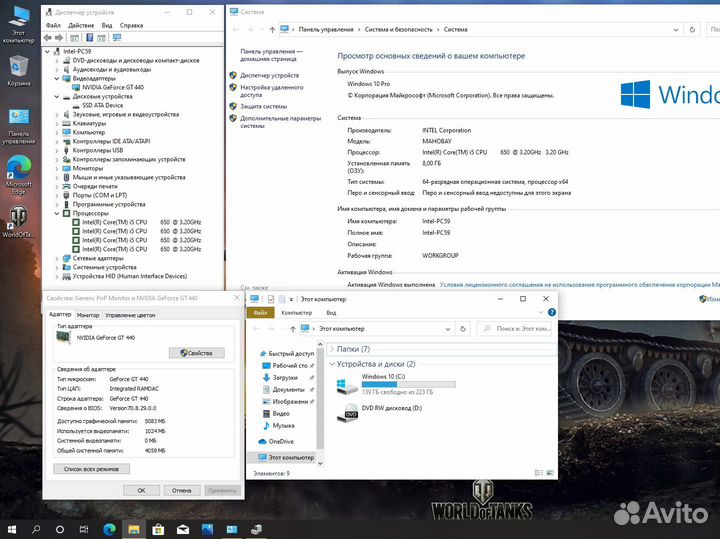Click Список всех режимов button

[91, 469]
